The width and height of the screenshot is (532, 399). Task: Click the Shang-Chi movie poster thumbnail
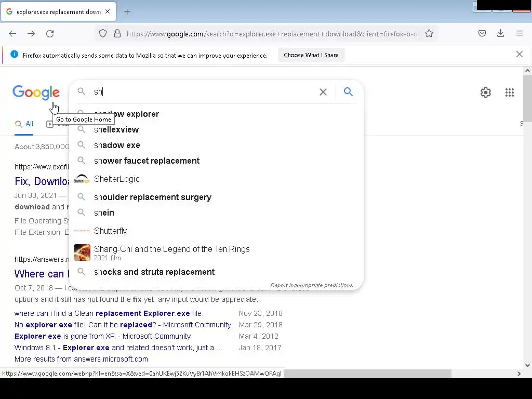pos(82,252)
